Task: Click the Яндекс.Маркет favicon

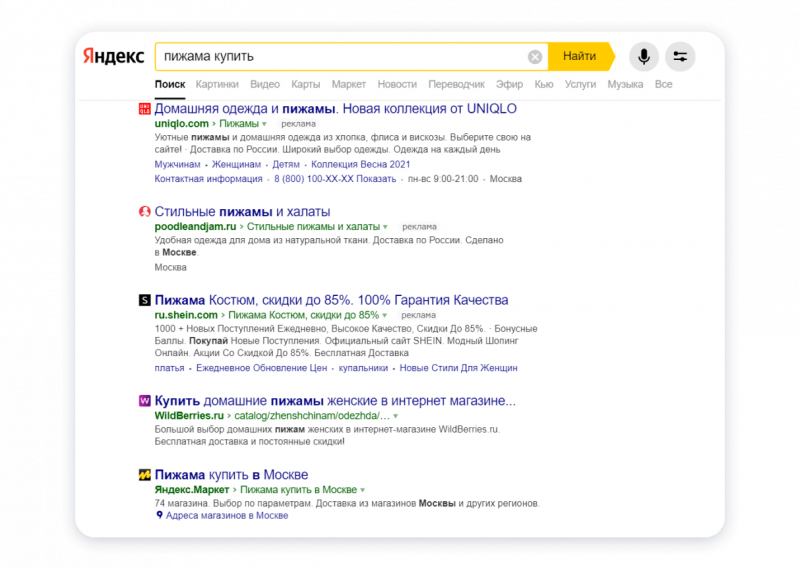Action: click(145, 475)
